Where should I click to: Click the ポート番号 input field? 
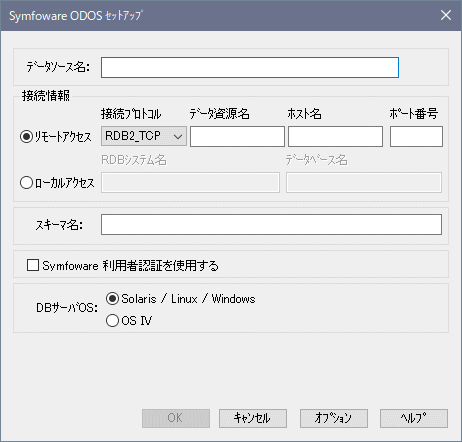pos(416,136)
